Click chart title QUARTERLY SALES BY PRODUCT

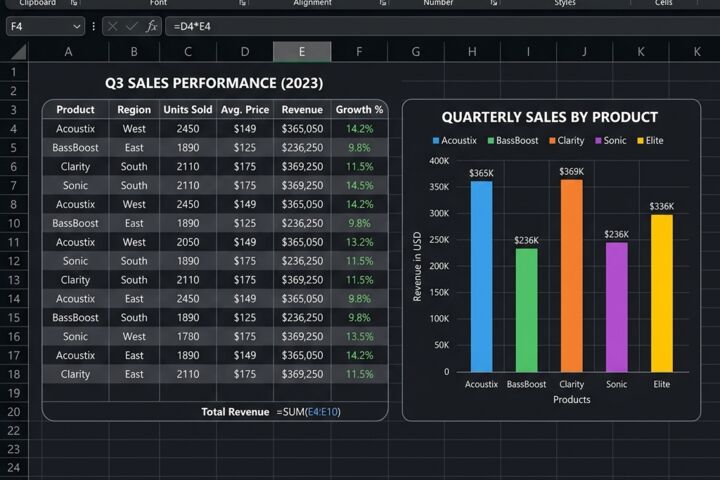550,118
